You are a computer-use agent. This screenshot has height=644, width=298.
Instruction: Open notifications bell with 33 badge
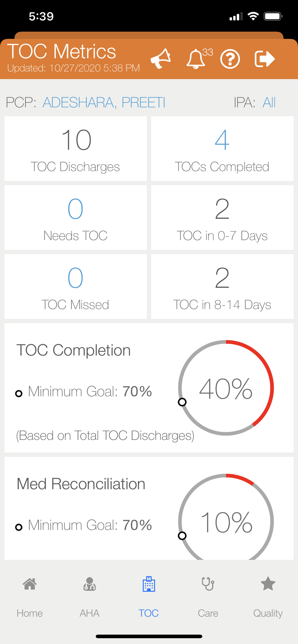click(x=196, y=59)
